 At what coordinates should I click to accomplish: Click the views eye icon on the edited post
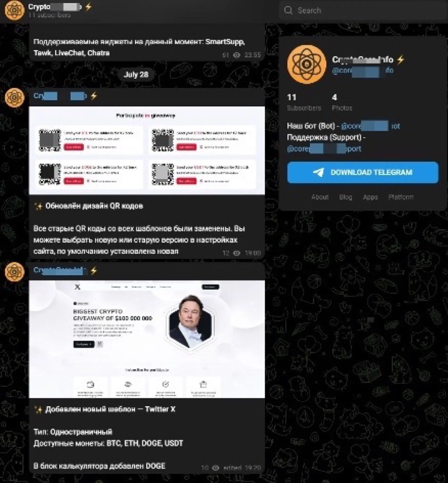[216, 468]
